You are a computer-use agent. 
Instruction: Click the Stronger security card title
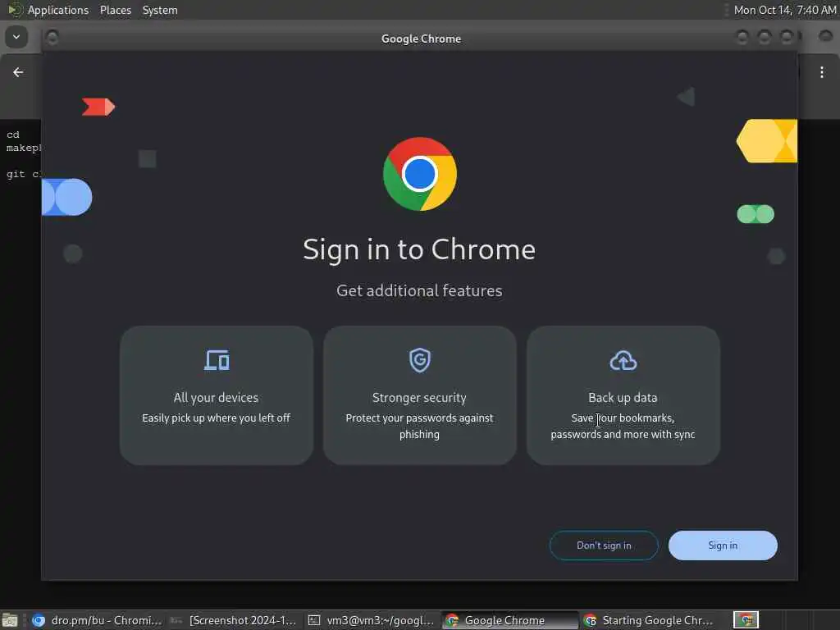point(419,398)
